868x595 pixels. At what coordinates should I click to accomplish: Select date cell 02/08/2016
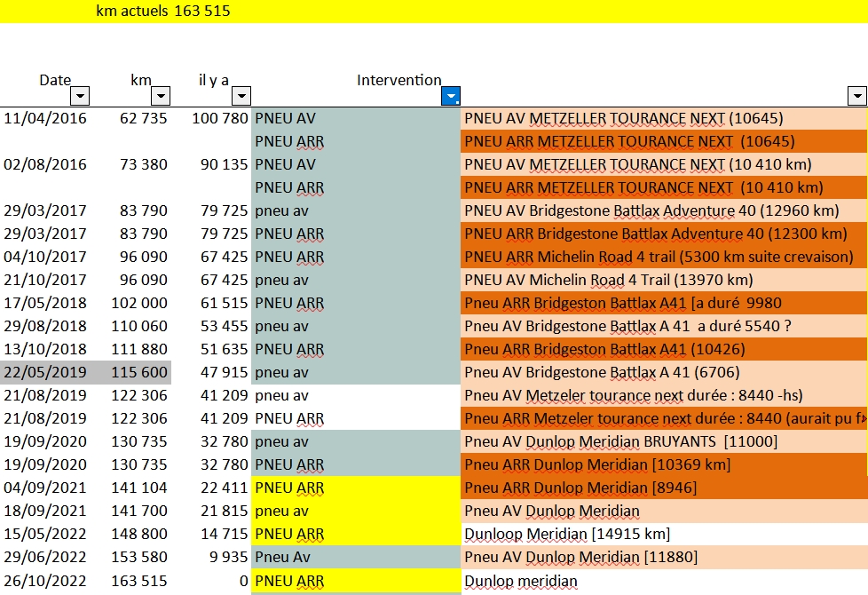45,164
